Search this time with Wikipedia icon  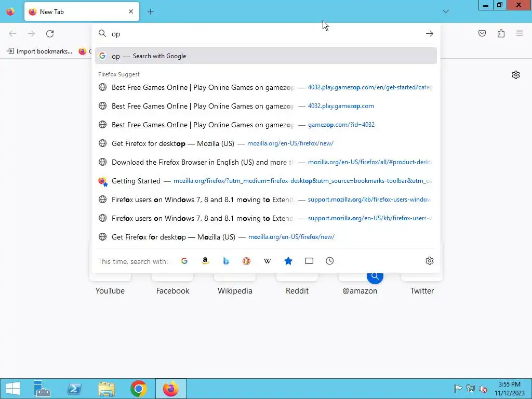coord(268,261)
